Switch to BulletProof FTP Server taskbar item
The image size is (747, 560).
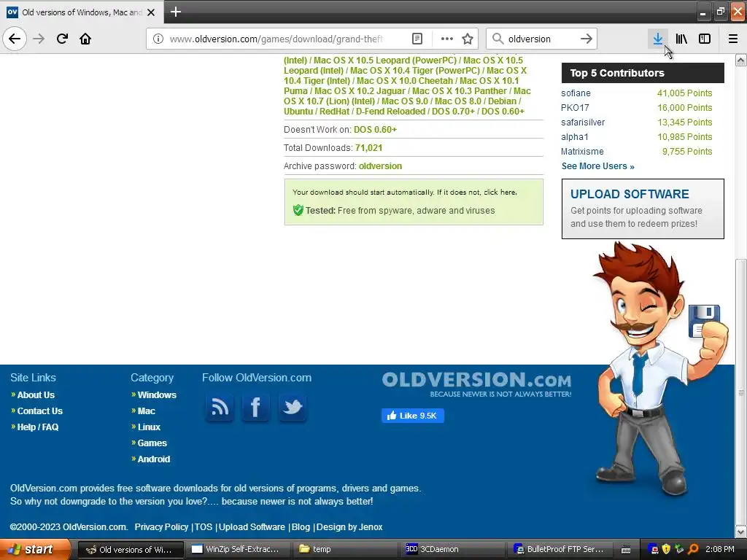(x=561, y=550)
